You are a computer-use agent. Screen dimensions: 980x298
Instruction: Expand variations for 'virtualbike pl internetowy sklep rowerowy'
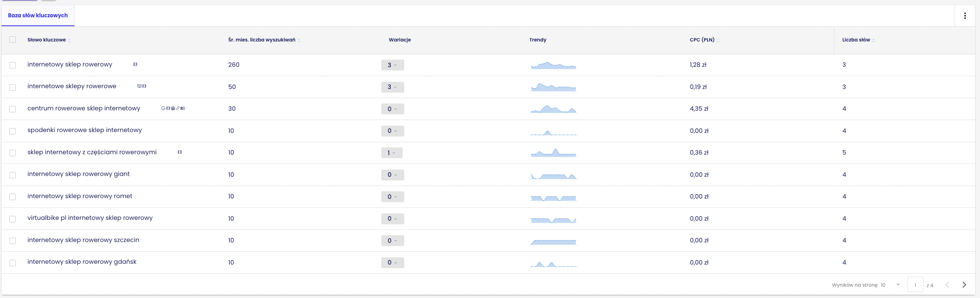point(393,219)
